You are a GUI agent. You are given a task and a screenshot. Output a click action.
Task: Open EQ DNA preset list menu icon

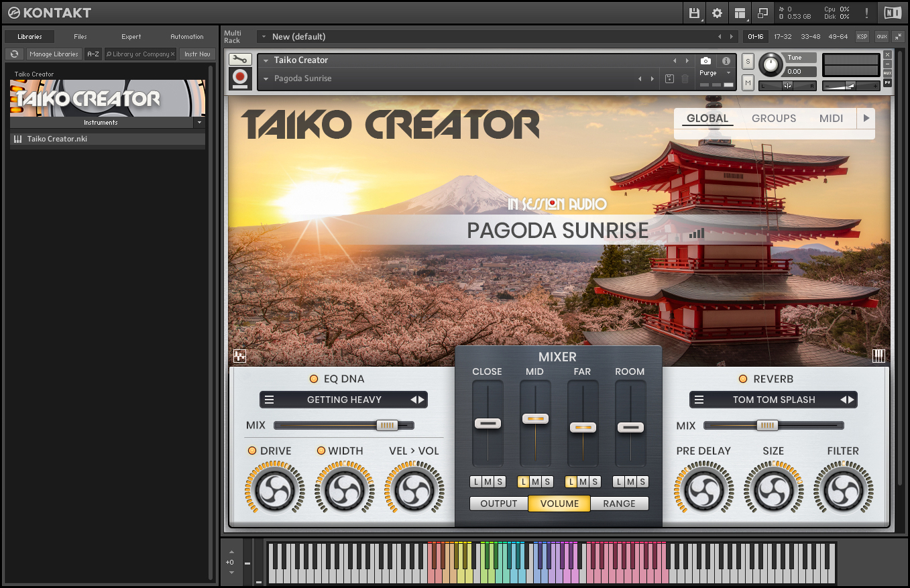(x=269, y=400)
